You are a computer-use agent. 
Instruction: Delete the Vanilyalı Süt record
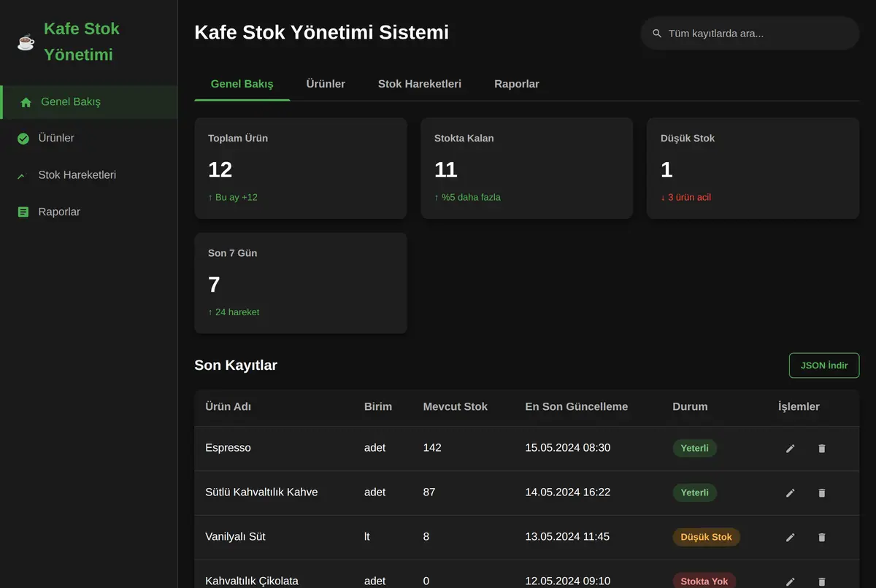click(822, 538)
